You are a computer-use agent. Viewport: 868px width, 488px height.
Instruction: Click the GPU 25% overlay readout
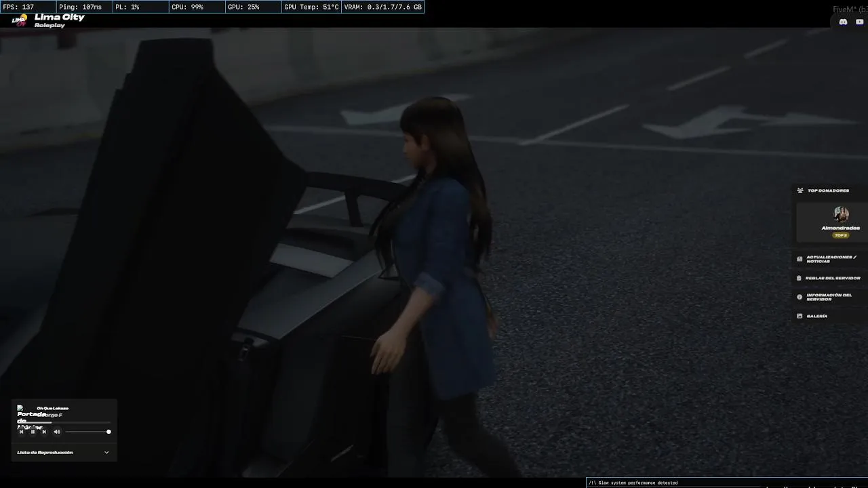tap(253, 7)
